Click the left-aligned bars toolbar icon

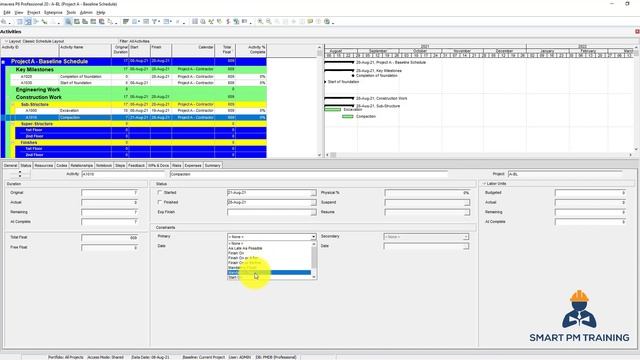[x=126, y=21]
